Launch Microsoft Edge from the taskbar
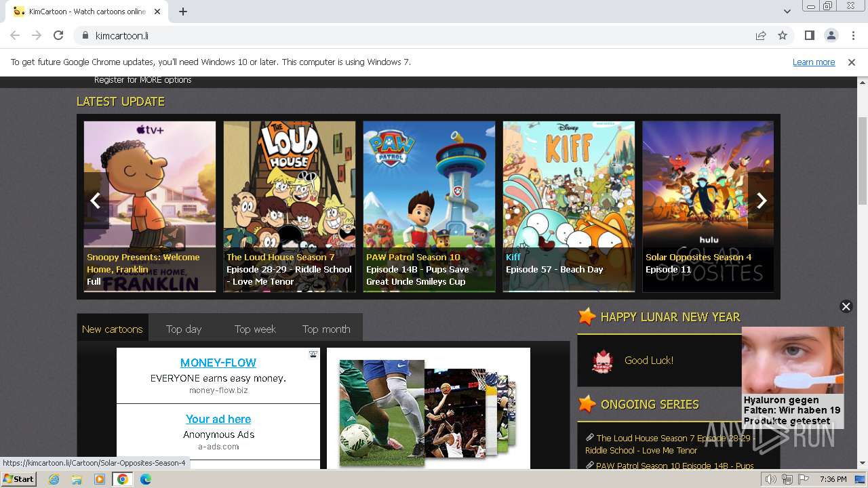The image size is (868, 488). pos(146,479)
